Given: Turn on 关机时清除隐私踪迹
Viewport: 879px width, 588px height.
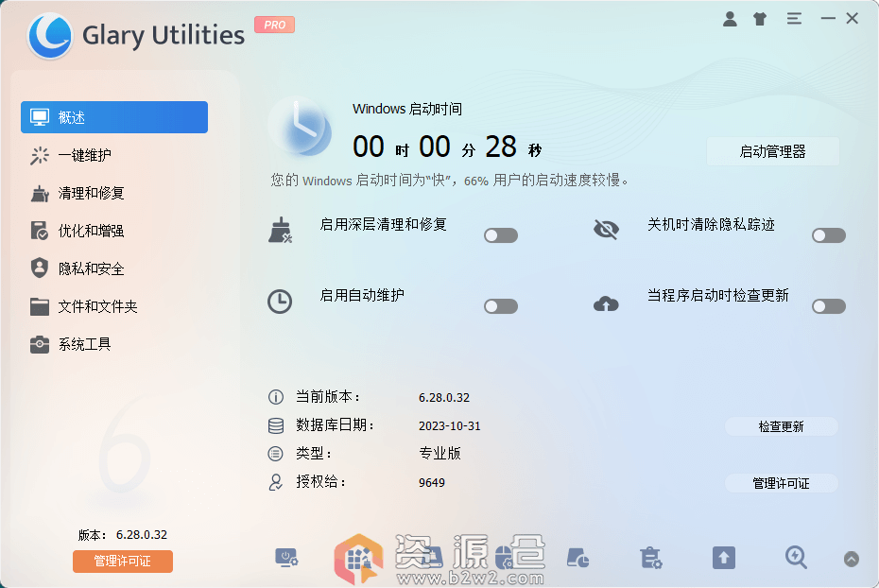Looking at the screenshot, I should click(x=828, y=234).
